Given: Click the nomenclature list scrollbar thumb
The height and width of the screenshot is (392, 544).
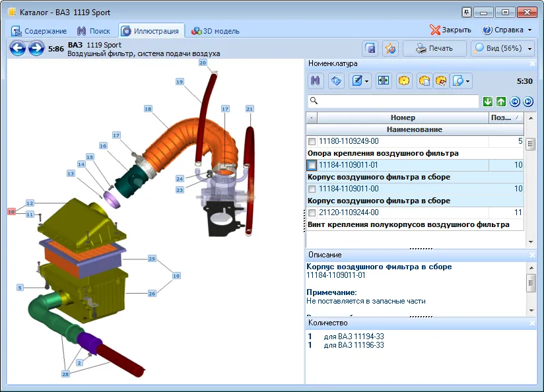Looking at the screenshot, I should click(x=531, y=144).
